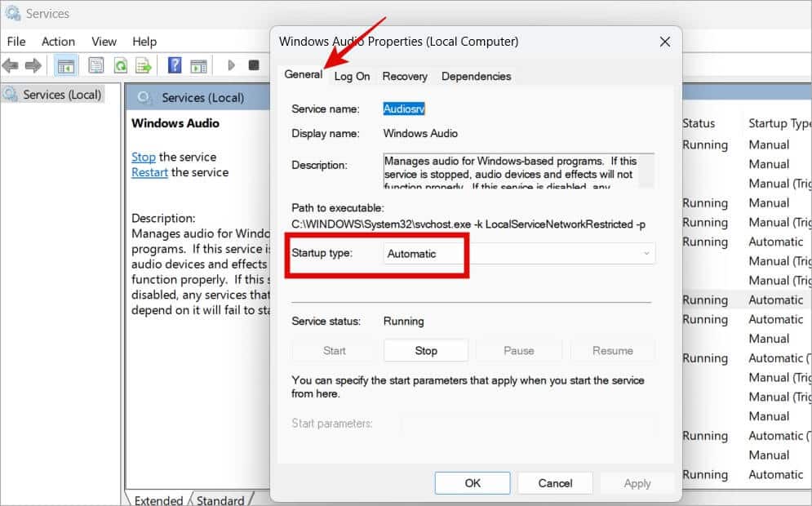The width and height of the screenshot is (812, 506).
Task: Toggle the Show/Hide Action Pane toolbar icon
Action: (x=199, y=66)
